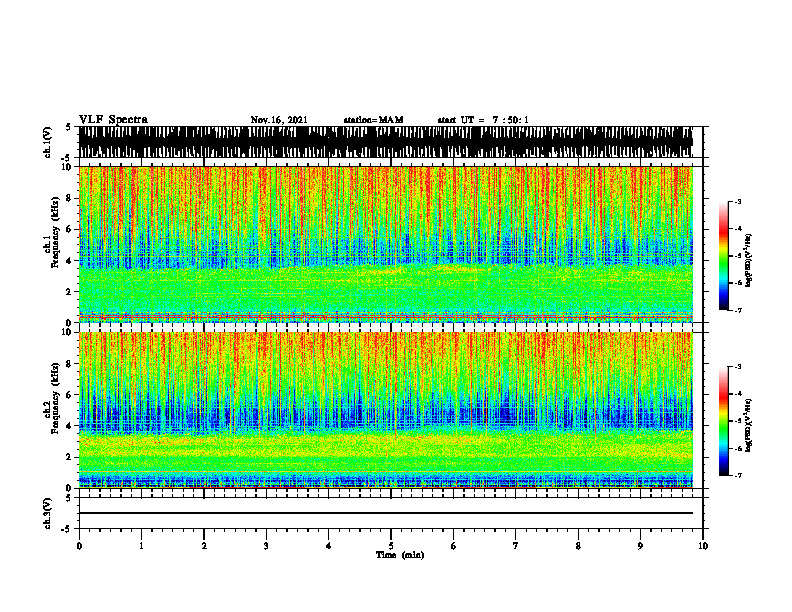The height and width of the screenshot is (612, 792).
Task: Click the '-3' label on ch.2 colorbar
Action: tap(738, 367)
